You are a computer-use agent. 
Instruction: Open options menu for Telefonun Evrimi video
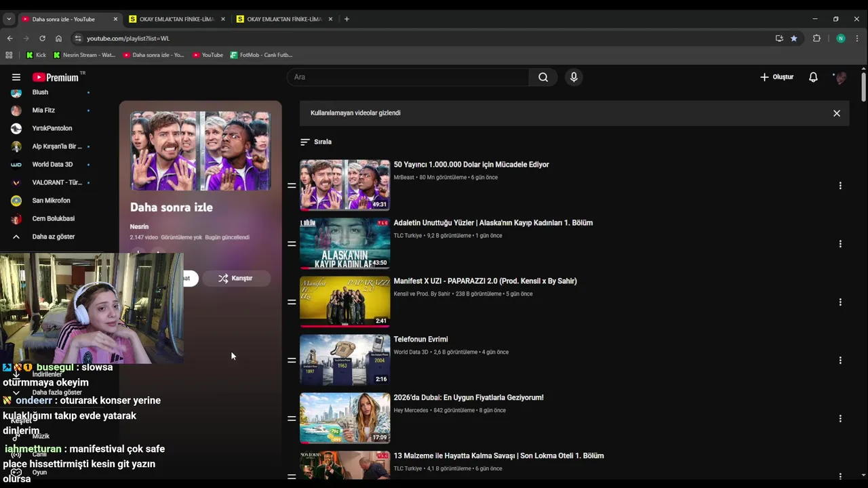840,361
